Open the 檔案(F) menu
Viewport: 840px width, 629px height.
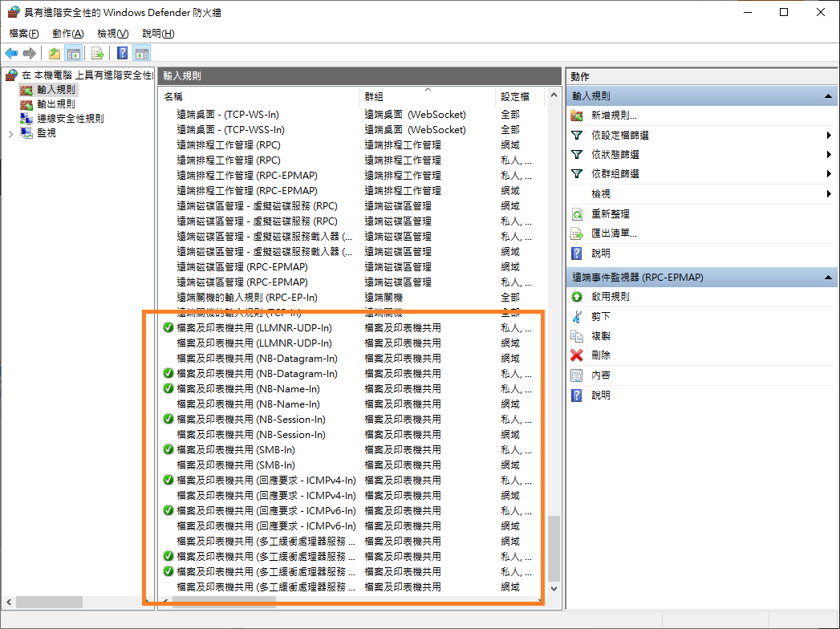(24, 33)
